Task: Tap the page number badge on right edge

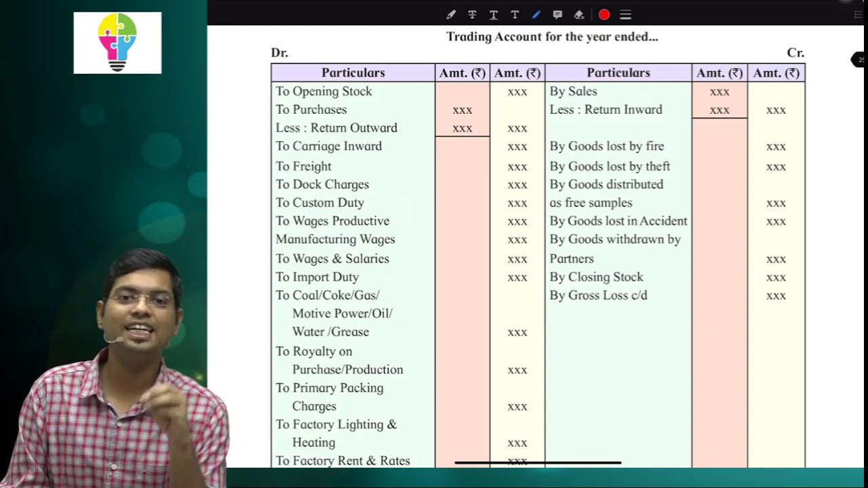Action: tap(860, 60)
